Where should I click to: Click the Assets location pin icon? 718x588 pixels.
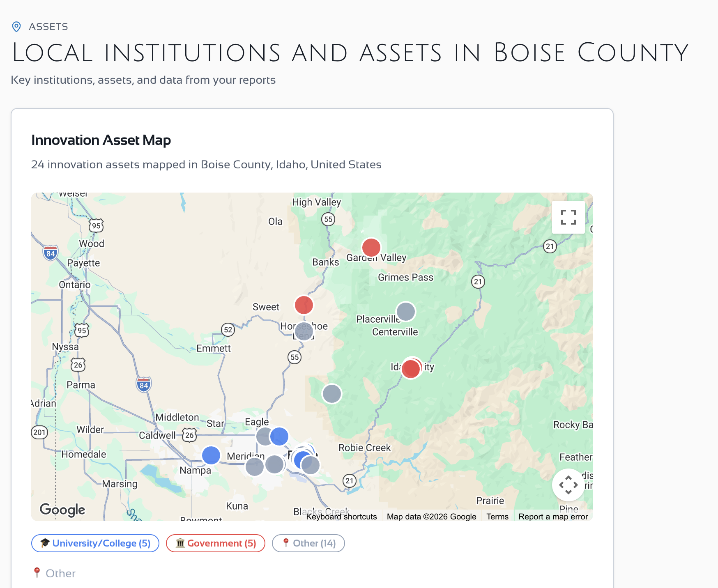point(16,27)
